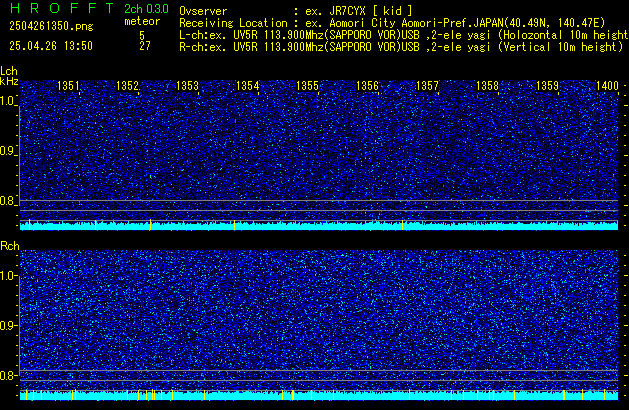Click the R-ch UV5R antenna description line
This screenshot has width=629, height=410.
(401, 47)
